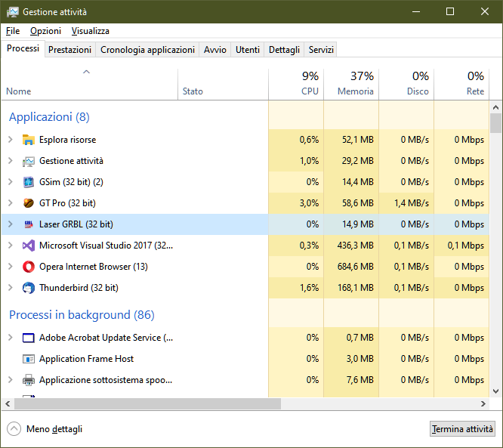Expand the Microsoft Visual Studio 2017 row
The height and width of the screenshot is (448, 503).
[x=11, y=246]
